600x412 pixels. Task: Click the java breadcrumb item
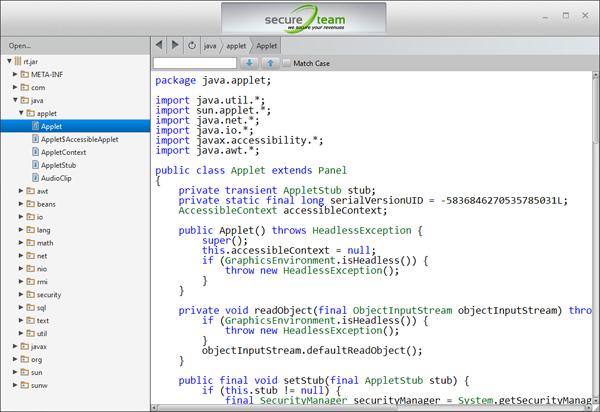[x=210, y=46]
